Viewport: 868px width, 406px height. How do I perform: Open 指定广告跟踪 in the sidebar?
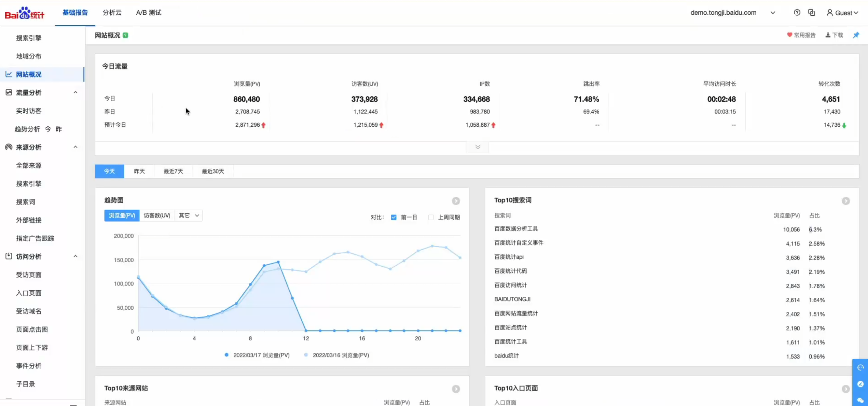click(x=35, y=238)
